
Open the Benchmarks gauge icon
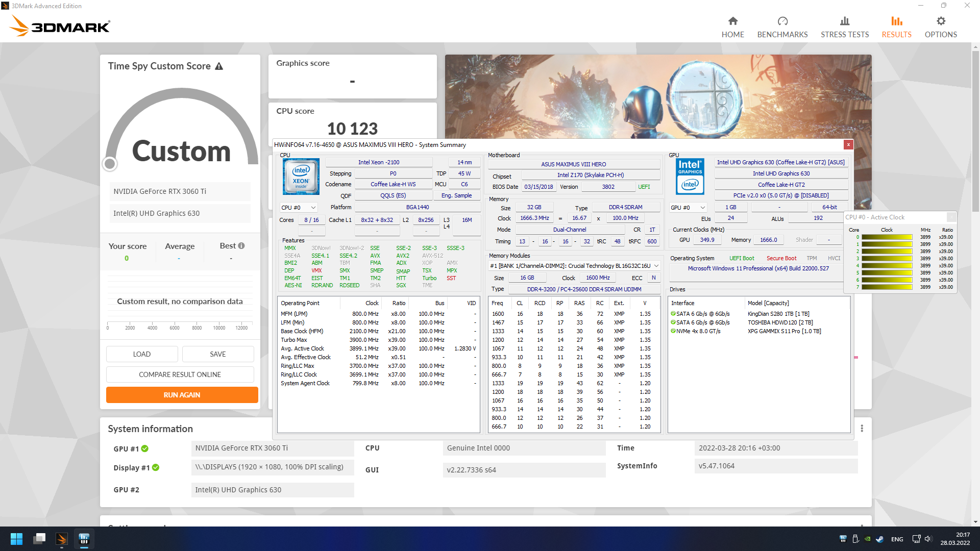point(782,21)
